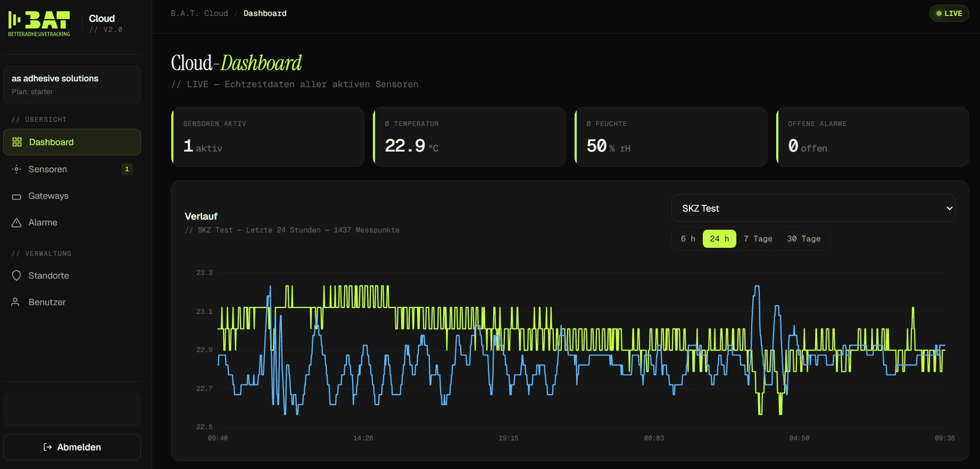The image size is (980, 469).
Task: Open the Gateways section
Action: 72,196
